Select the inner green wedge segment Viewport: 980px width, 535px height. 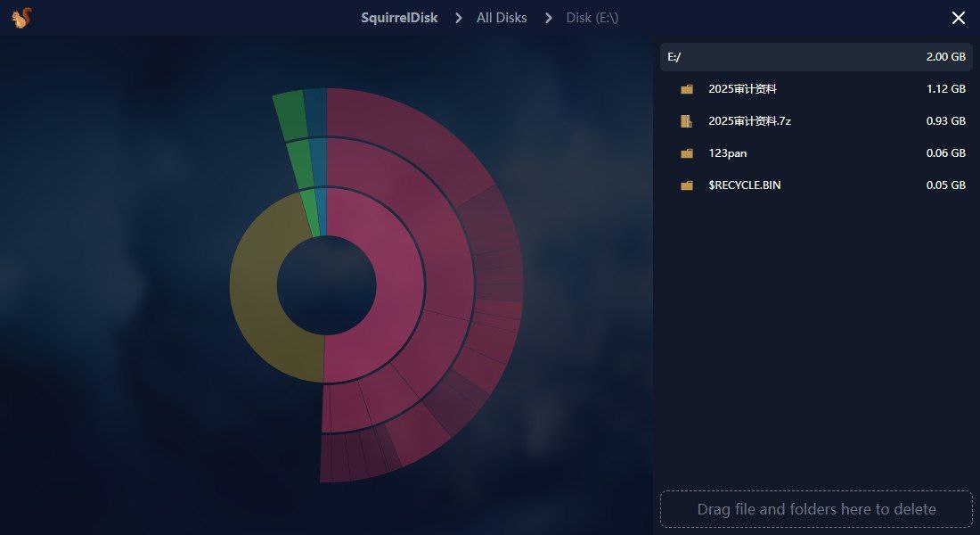click(311, 213)
